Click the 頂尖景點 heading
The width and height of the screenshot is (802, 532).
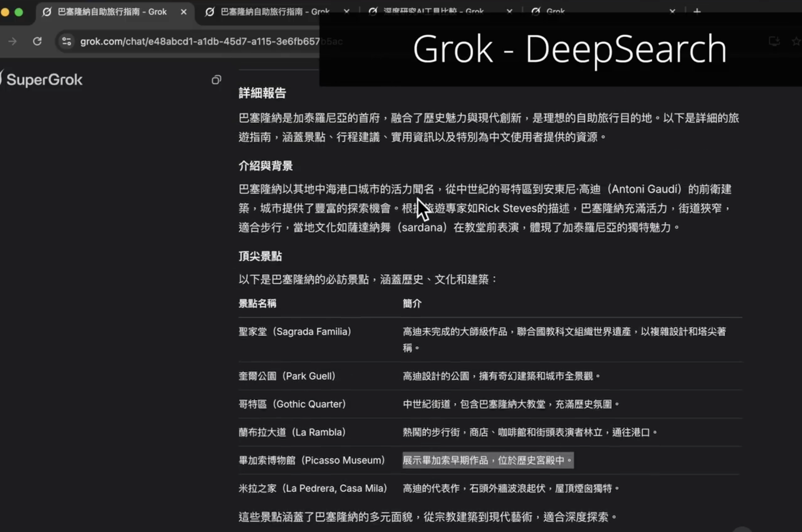(x=260, y=256)
